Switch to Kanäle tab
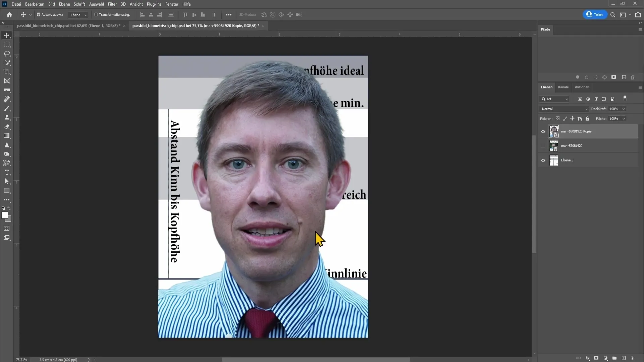 point(563,87)
